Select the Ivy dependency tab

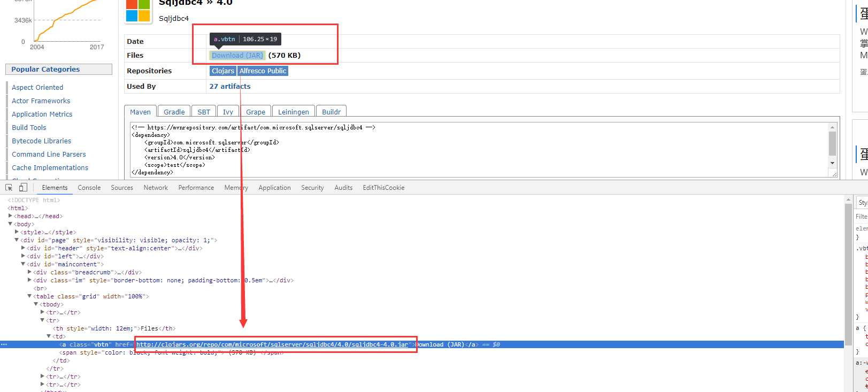click(228, 112)
